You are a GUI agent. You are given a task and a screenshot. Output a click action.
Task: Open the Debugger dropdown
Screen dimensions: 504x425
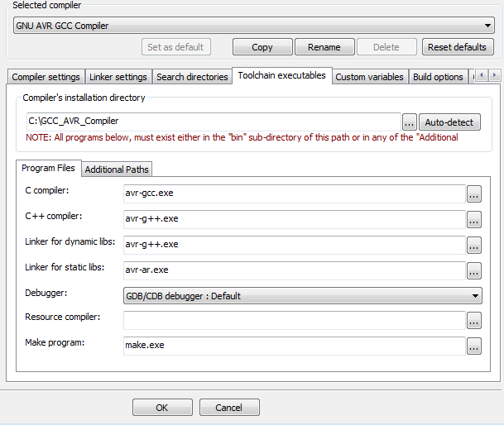(x=302, y=296)
